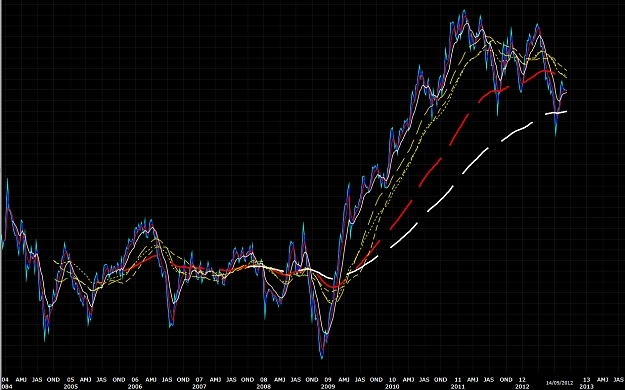Click the 2013 year label on the axis

click(586, 387)
